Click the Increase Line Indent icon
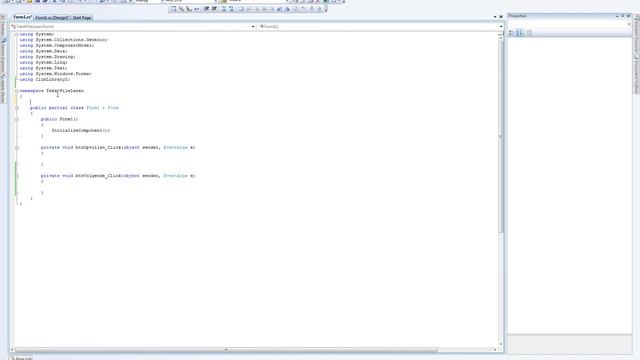The image size is (640, 360). point(214,9)
